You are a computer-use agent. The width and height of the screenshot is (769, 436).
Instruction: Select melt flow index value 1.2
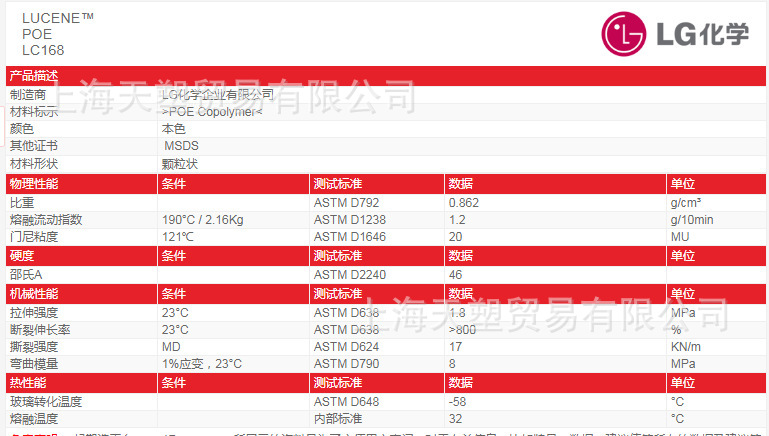coord(457,220)
